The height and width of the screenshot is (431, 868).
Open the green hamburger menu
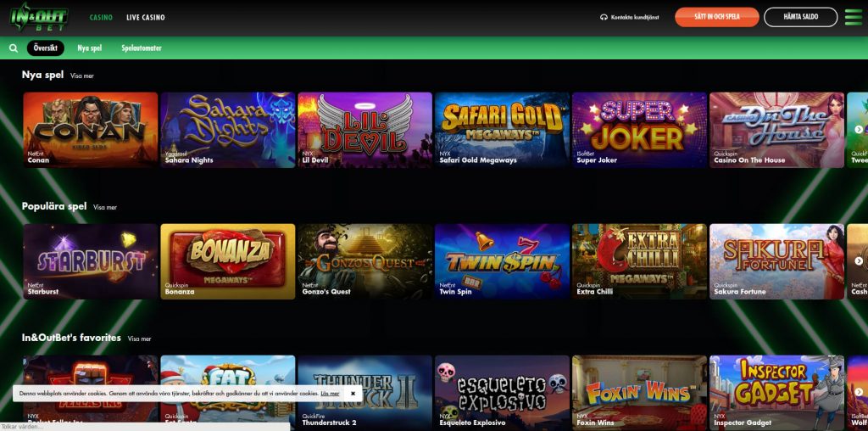pyautogui.click(x=854, y=17)
